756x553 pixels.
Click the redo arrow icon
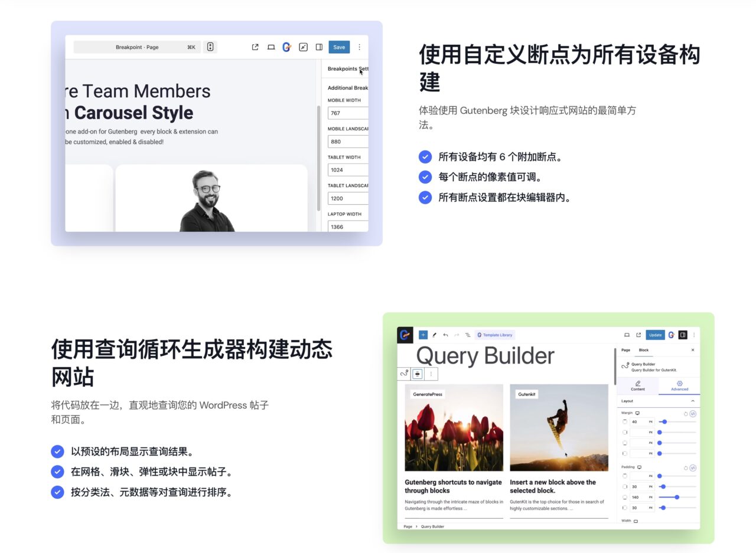click(457, 335)
